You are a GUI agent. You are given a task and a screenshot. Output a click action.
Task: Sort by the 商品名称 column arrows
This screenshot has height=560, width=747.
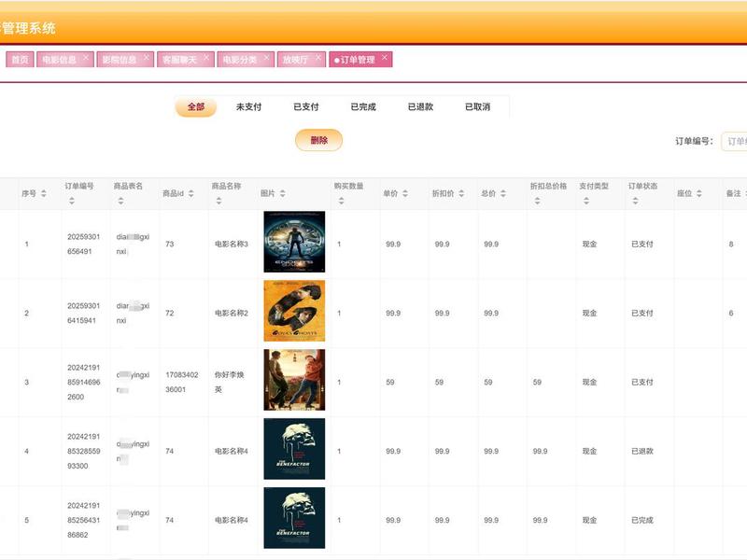218,201
